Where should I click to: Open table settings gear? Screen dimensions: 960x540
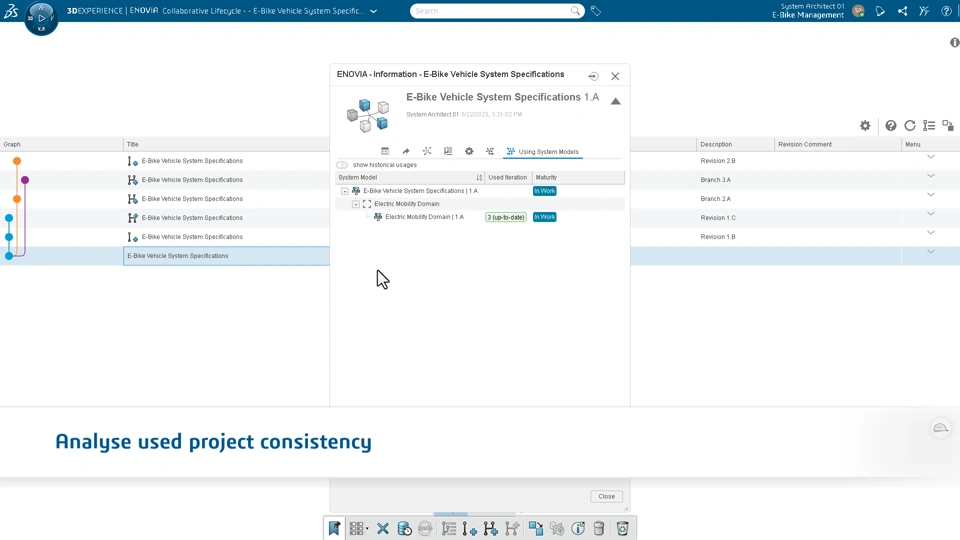[x=865, y=126]
